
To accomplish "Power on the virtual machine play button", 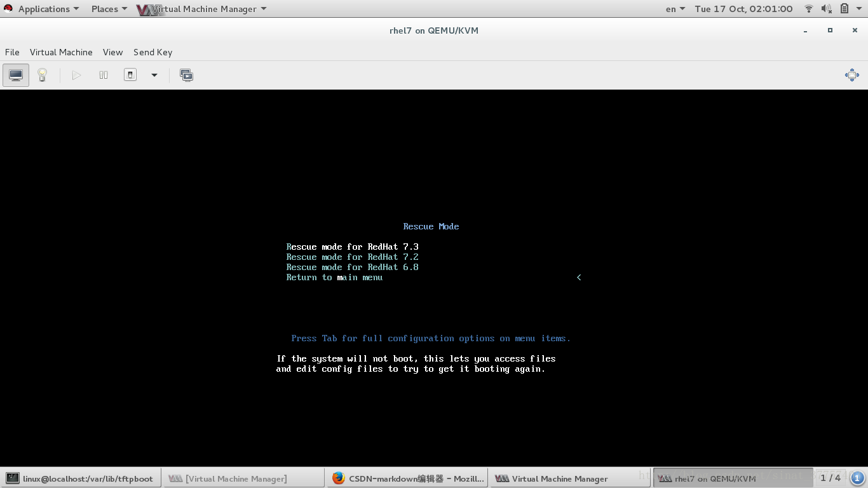I will pyautogui.click(x=76, y=75).
